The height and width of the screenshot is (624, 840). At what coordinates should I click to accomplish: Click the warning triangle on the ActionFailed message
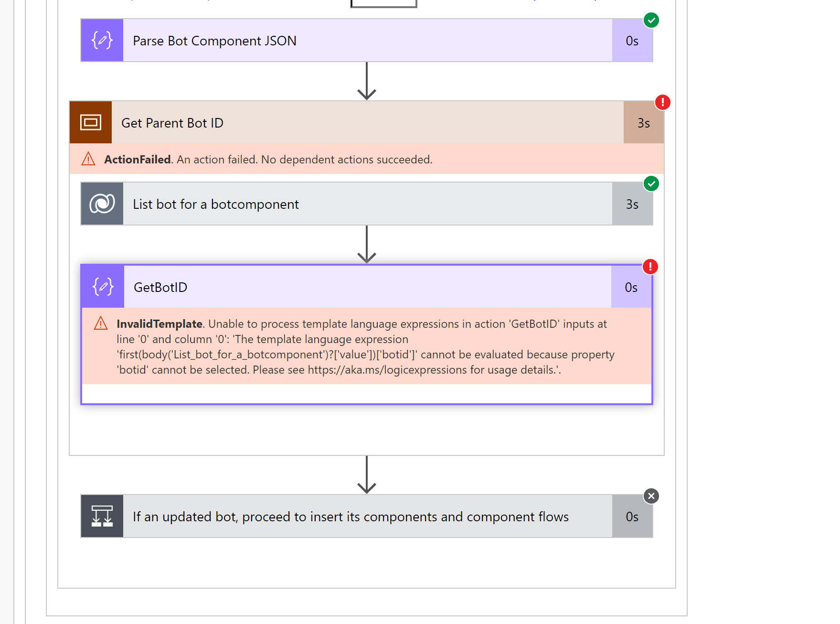tap(89, 160)
